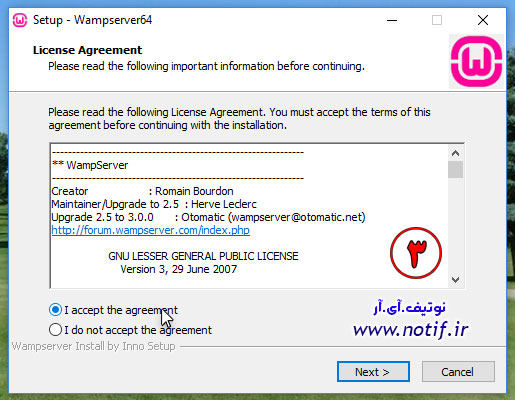Click the scroll up arrow of the license box
This screenshot has width=515, height=400.
[x=455, y=153]
